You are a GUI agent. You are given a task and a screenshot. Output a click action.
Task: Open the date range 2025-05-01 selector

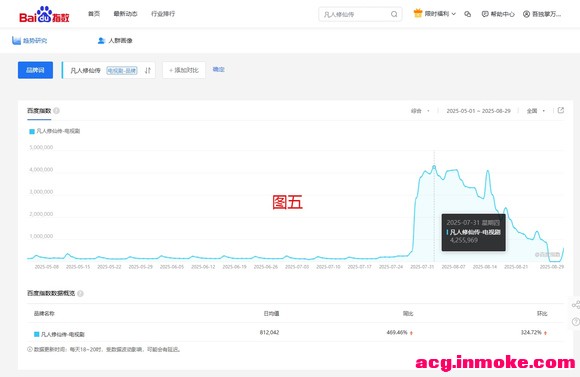[478, 111]
